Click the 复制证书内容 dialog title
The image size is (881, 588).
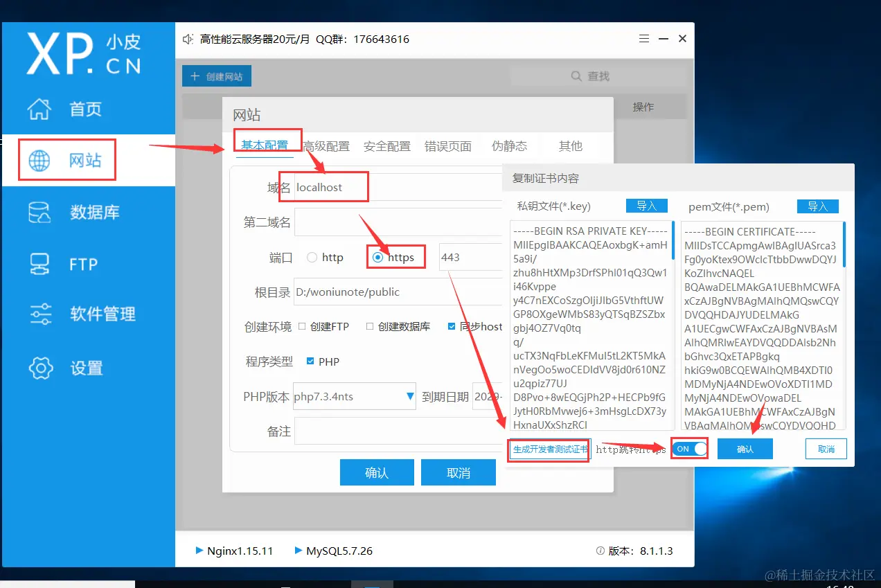tap(545, 178)
